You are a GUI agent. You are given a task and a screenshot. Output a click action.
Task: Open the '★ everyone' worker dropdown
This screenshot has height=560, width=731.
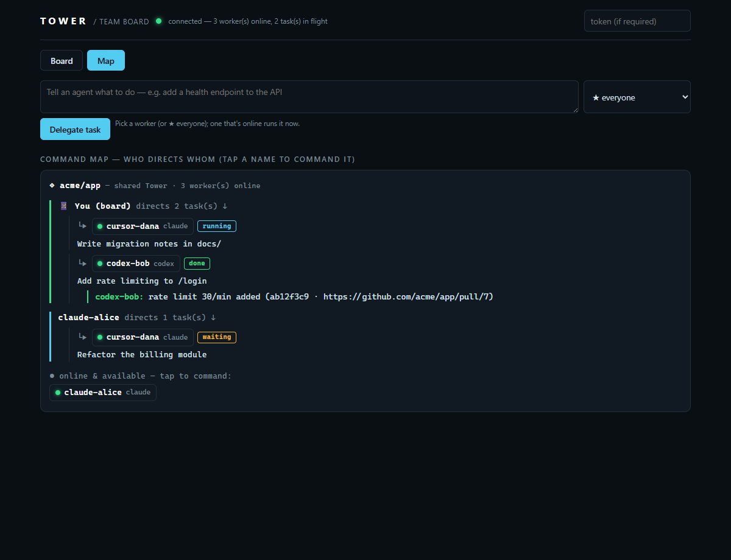pyautogui.click(x=637, y=97)
